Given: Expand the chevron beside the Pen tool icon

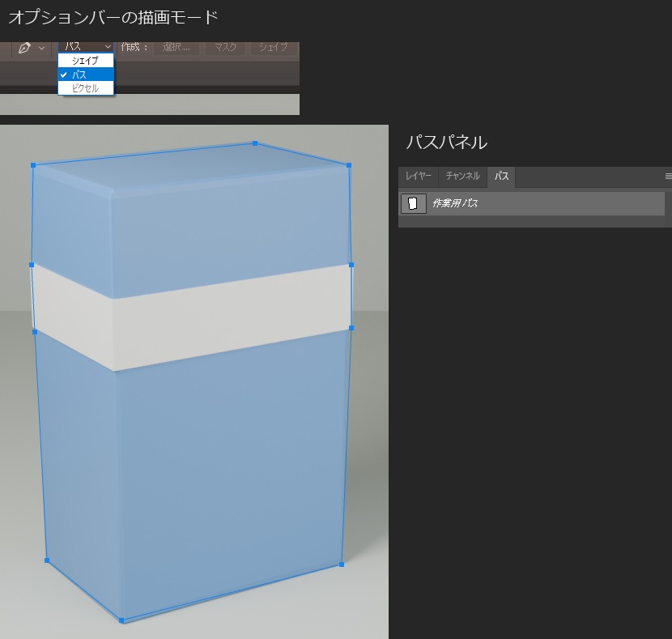Looking at the screenshot, I should point(41,48).
